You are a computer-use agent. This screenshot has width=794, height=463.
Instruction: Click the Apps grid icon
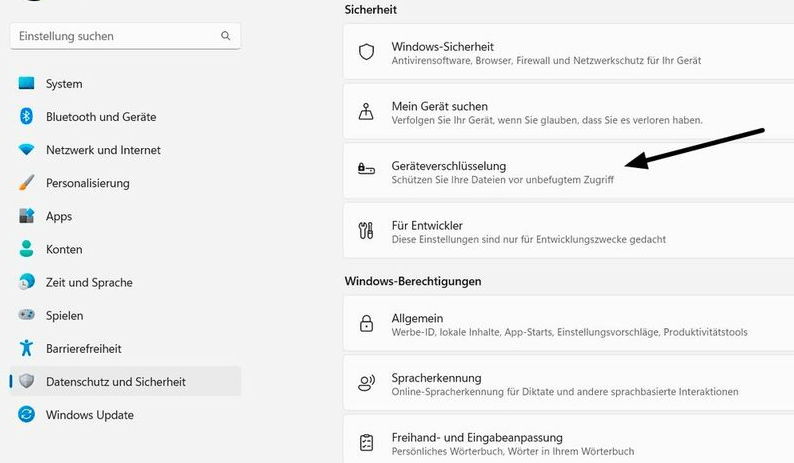point(27,216)
